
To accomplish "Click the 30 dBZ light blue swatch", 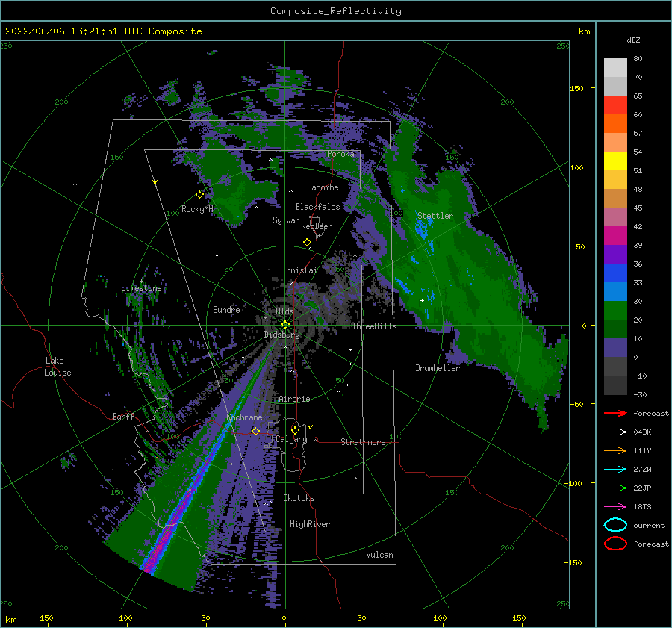I will pos(615,291).
